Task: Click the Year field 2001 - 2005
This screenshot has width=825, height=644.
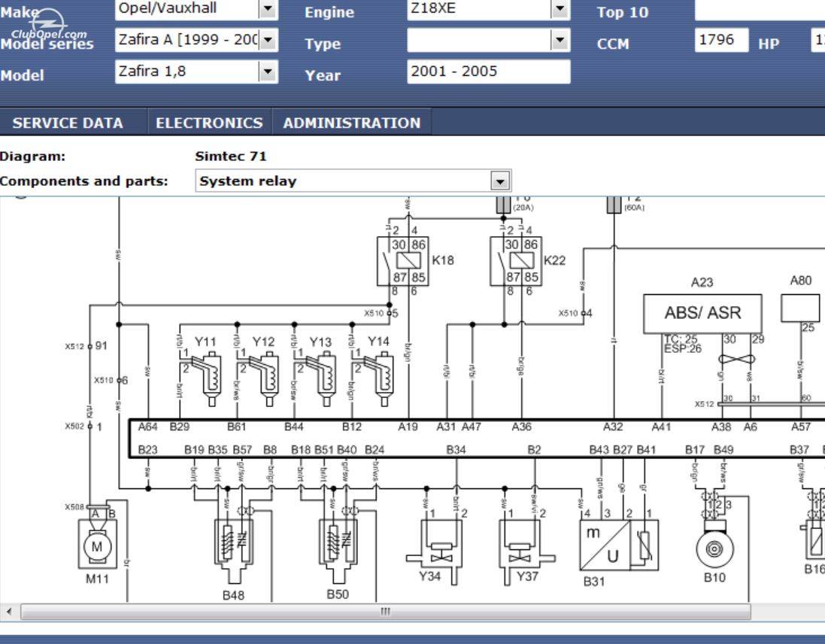Action: point(488,71)
